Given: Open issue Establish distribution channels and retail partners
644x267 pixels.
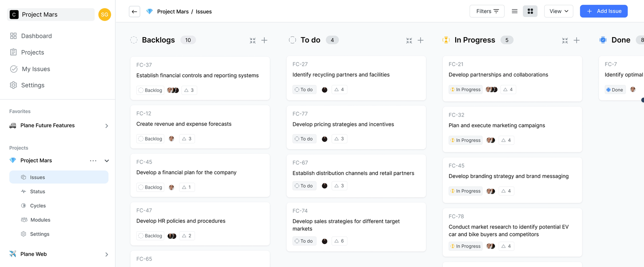Looking at the screenshot, I should (x=353, y=173).
